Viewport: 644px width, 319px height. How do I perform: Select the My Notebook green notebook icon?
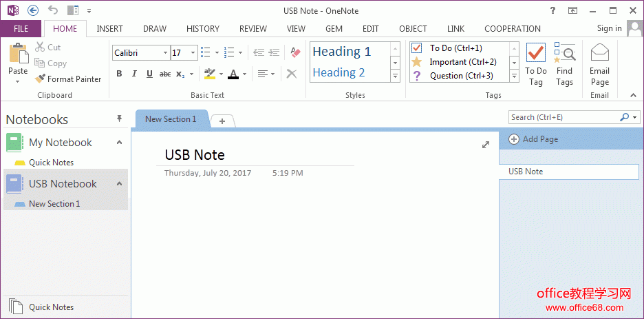14,142
